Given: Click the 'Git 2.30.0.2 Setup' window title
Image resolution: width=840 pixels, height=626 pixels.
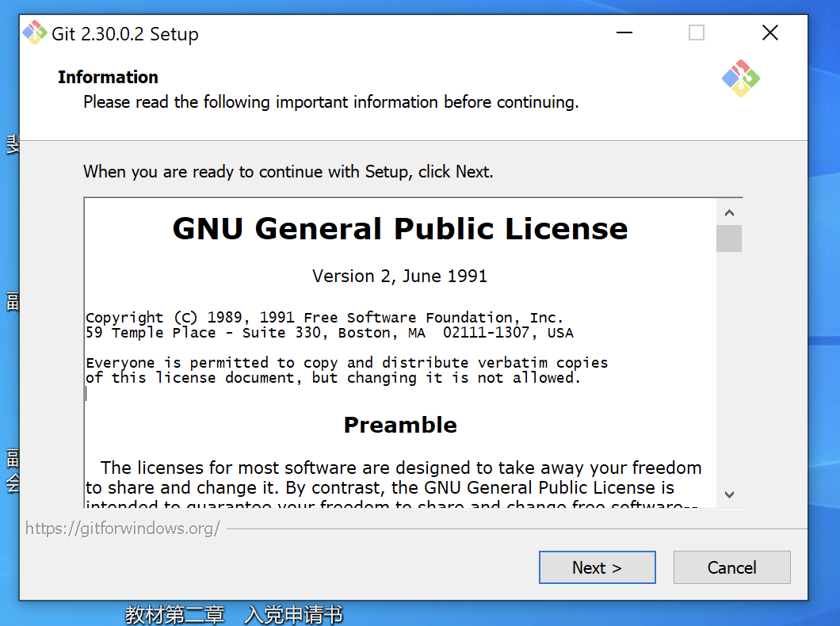Looking at the screenshot, I should (125, 34).
